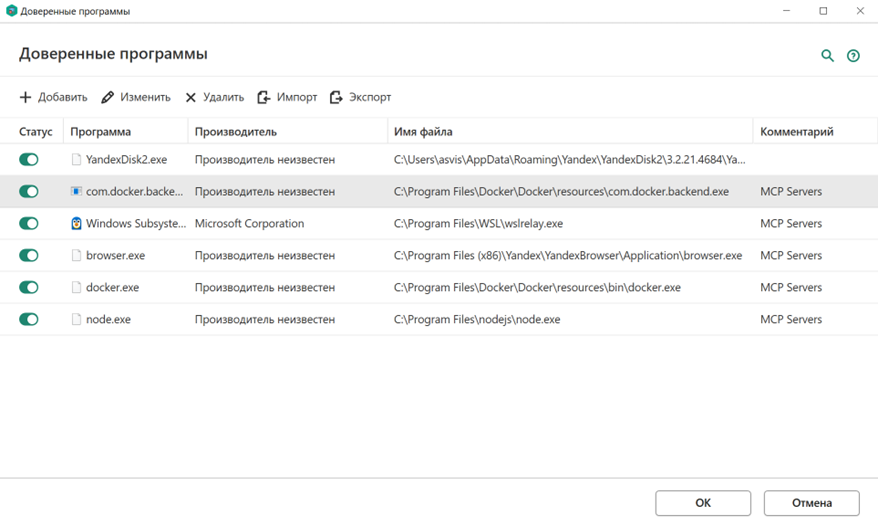
Task: Maximize the Доверенные программы window
Action: tap(823, 11)
